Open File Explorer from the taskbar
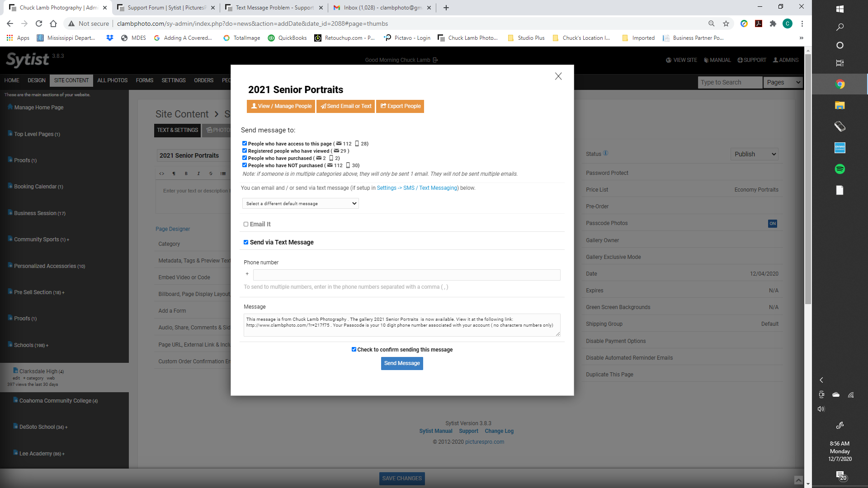868x488 pixels. (x=840, y=105)
